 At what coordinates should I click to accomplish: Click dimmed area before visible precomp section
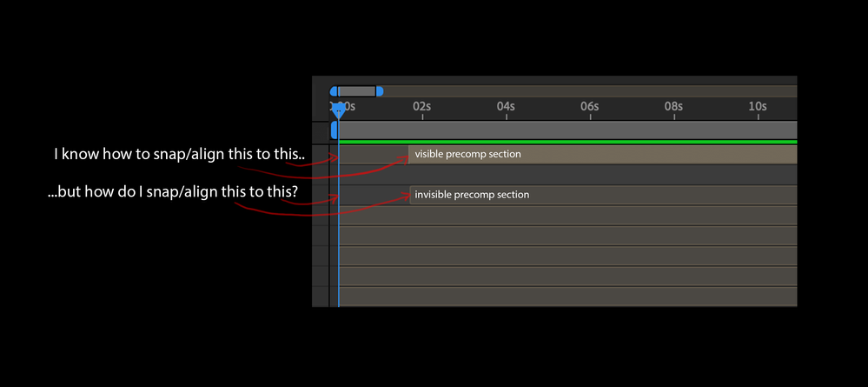click(374, 155)
